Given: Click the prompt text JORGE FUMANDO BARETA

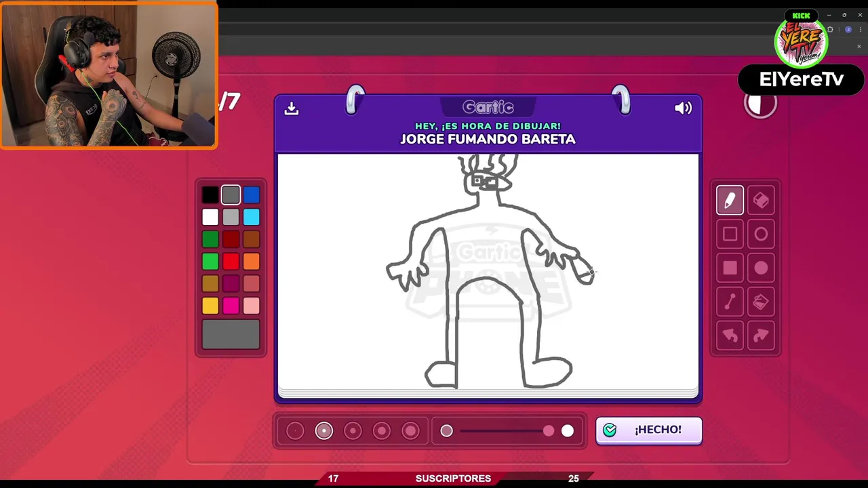Looking at the screenshot, I should pyautogui.click(x=488, y=139).
